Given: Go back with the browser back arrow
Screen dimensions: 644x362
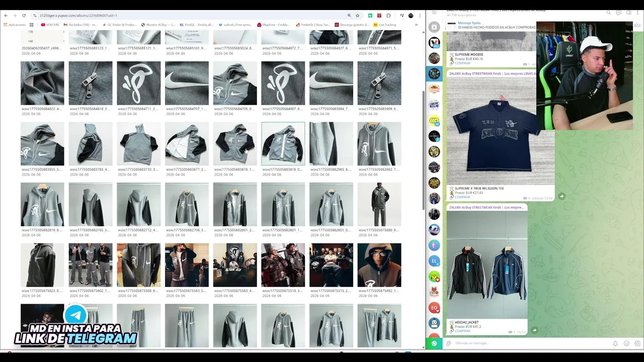Looking at the screenshot, I should tap(6, 16).
